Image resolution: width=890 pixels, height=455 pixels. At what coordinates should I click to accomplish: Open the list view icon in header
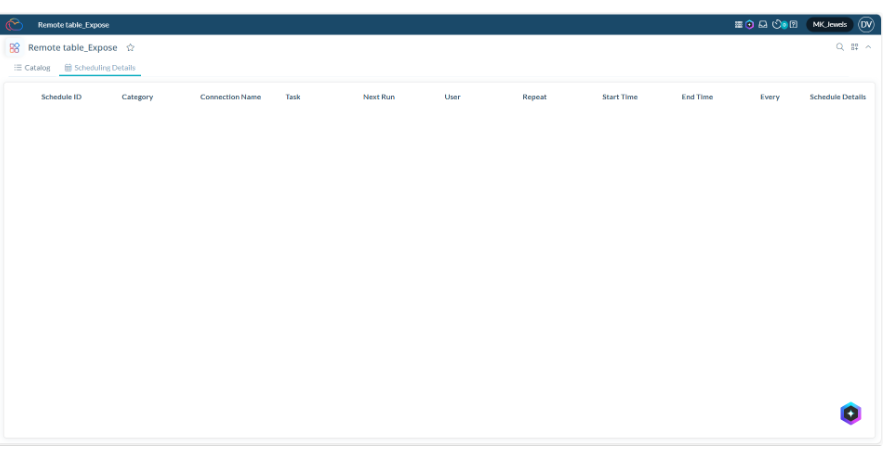click(x=739, y=24)
